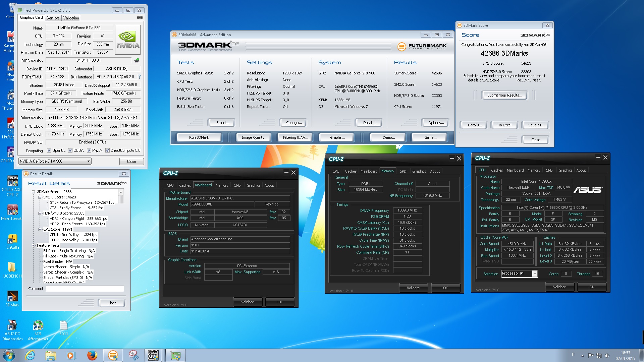Show hidden tray icons arrow
644x362 pixels.
coord(583,355)
